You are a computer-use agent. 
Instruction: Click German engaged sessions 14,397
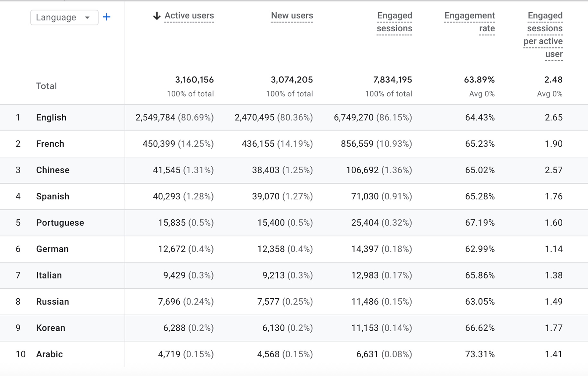coord(365,249)
